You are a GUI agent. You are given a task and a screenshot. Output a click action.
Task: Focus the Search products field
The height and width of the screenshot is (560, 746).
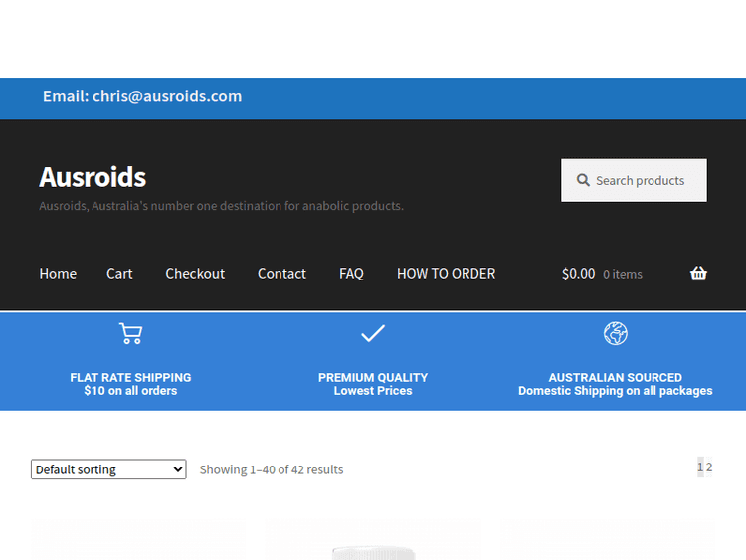[634, 180]
